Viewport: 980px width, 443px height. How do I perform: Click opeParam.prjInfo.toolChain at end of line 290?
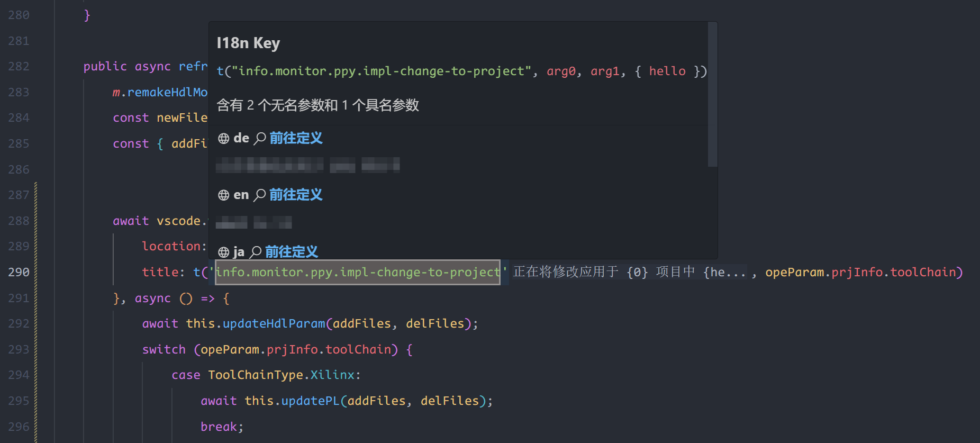861,272
